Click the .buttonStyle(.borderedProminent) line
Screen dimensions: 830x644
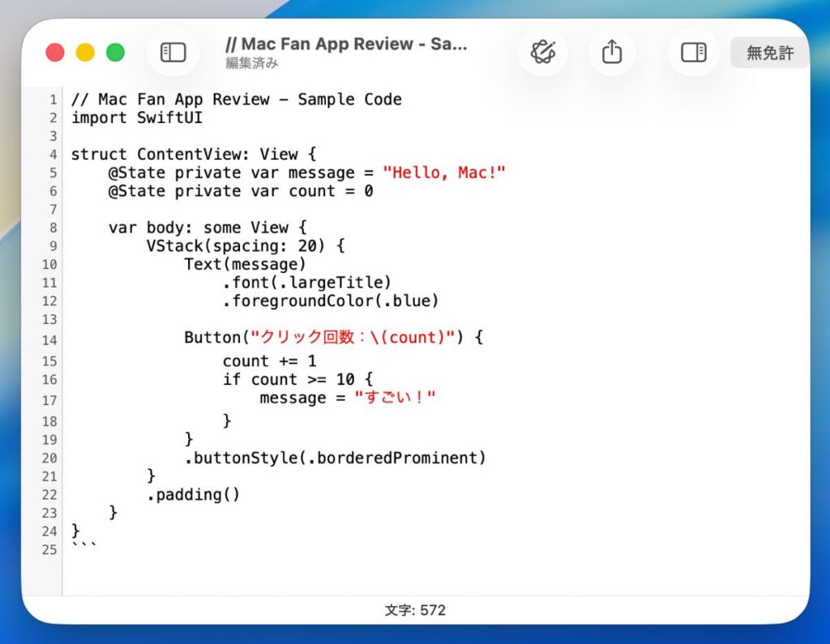pos(335,458)
